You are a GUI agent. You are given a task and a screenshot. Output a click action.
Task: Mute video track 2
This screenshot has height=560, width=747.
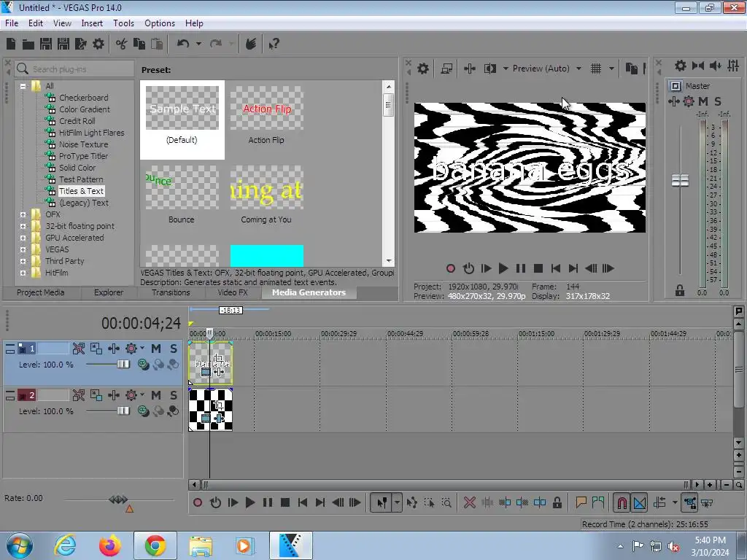click(156, 395)
